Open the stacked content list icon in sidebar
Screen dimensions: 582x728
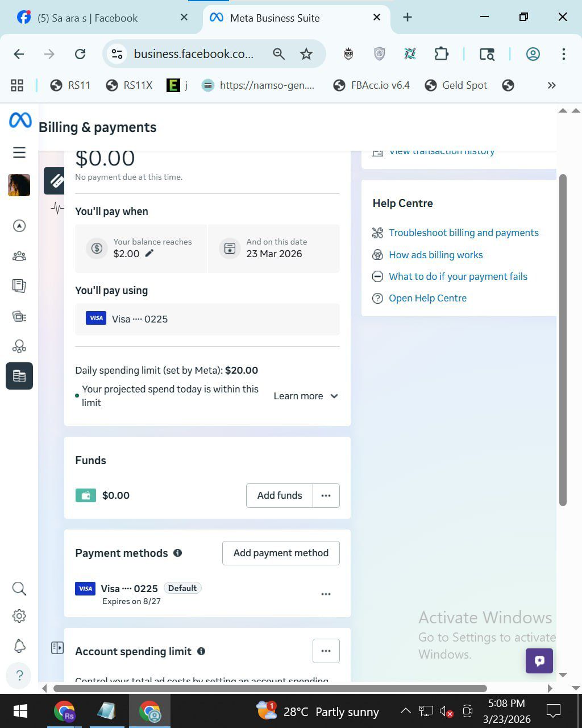pyautogui.click(x=19, y=316)
